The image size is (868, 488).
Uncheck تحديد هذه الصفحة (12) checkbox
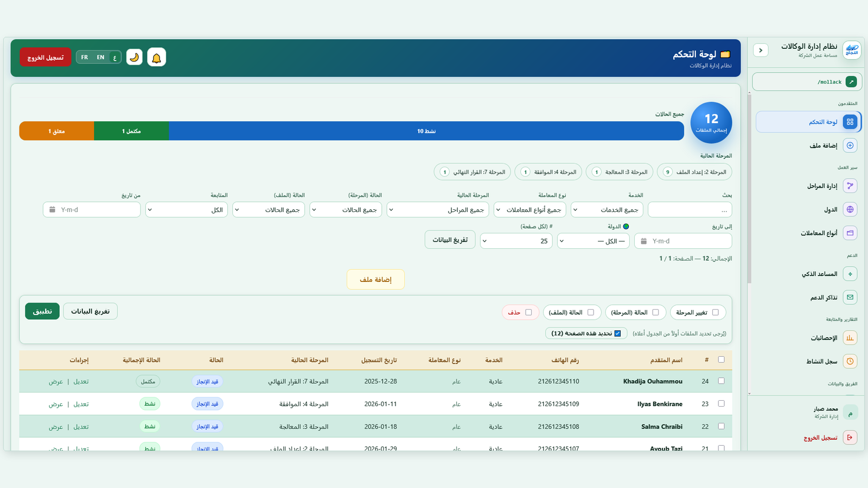(617, 333)
